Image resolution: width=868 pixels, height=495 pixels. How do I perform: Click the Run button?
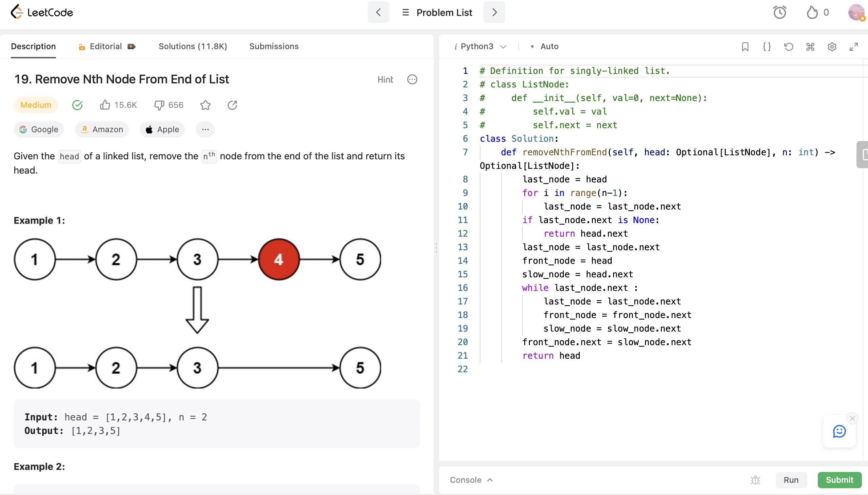pos(791,480)
